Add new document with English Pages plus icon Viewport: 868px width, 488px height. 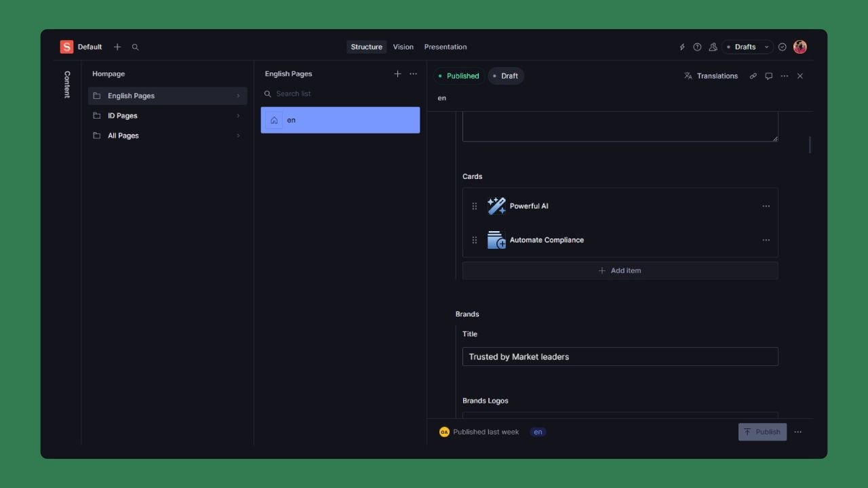tap(397, 74)
